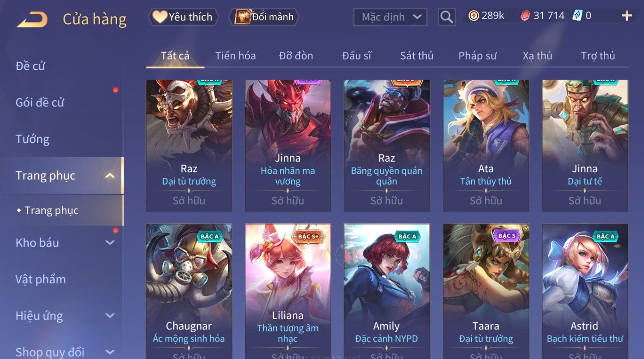Viewport: 644px width, 359px height.
Task: Click the blue voucher currency icon
Action: (x=577, y=16)
